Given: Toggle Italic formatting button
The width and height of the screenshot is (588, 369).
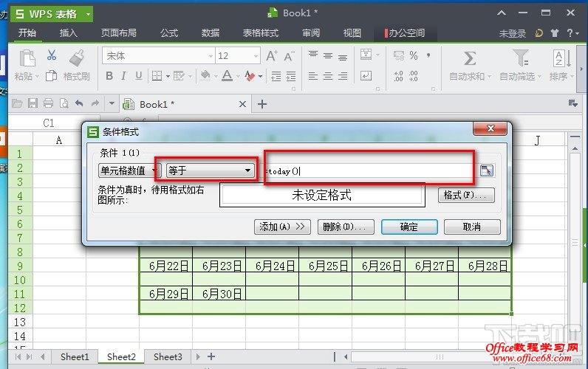Looking at the screenshot, I should (x=125, y=76).
